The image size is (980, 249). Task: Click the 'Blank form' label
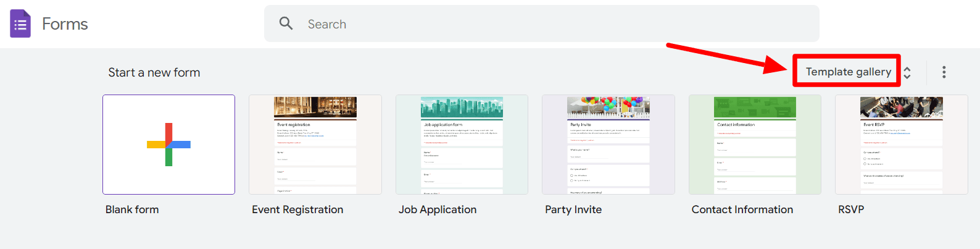(x=132, y=209)
